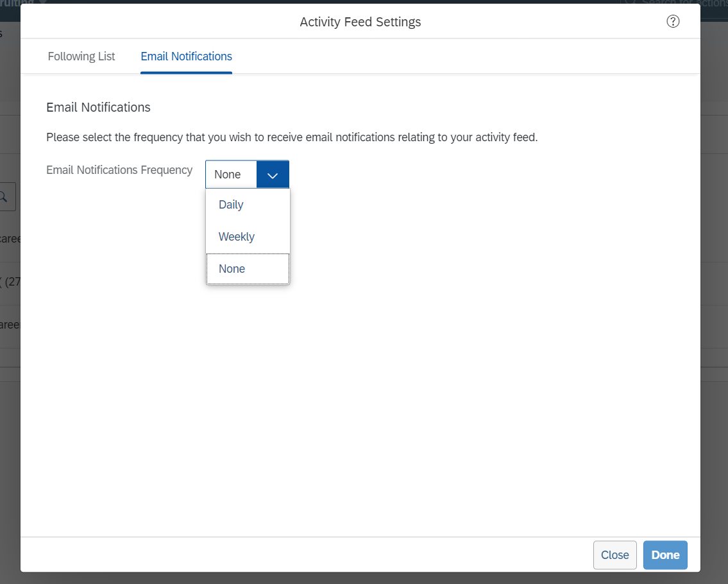The image size is (728, 584).
Task: Select Daily notification frequency
Action: coord(231,204)
